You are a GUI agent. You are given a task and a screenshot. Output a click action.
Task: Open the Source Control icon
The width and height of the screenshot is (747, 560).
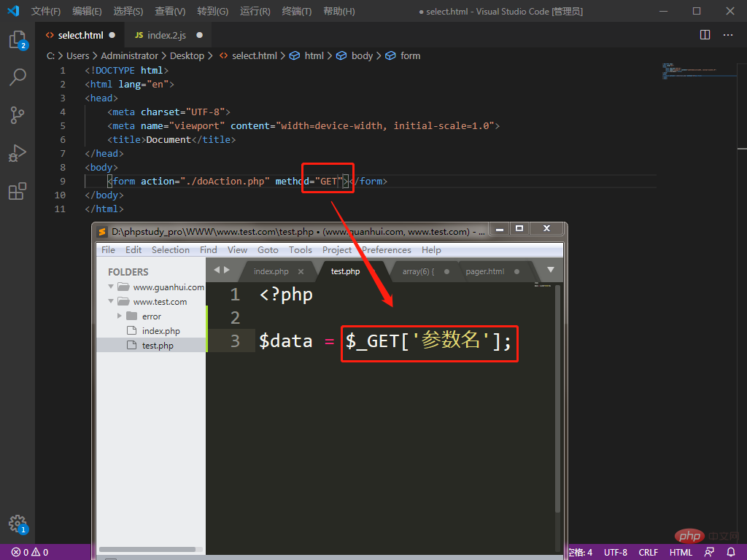tap(18, 114)
